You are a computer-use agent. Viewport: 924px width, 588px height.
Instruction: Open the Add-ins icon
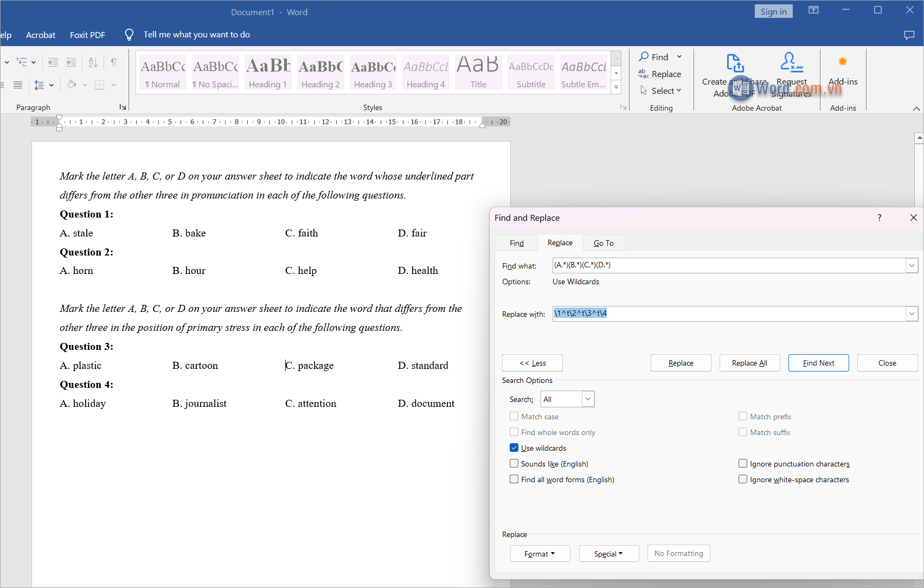[x=843, y=62]
